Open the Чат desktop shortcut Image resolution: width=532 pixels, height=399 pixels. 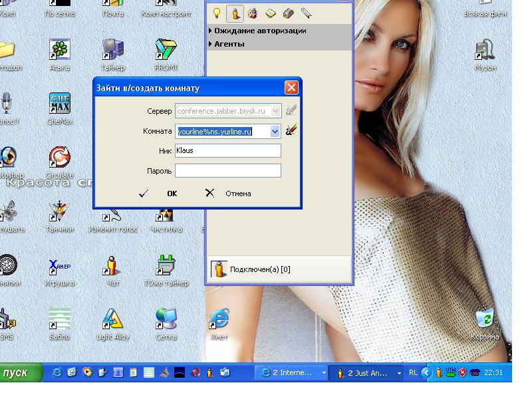[x=112, y=266]
